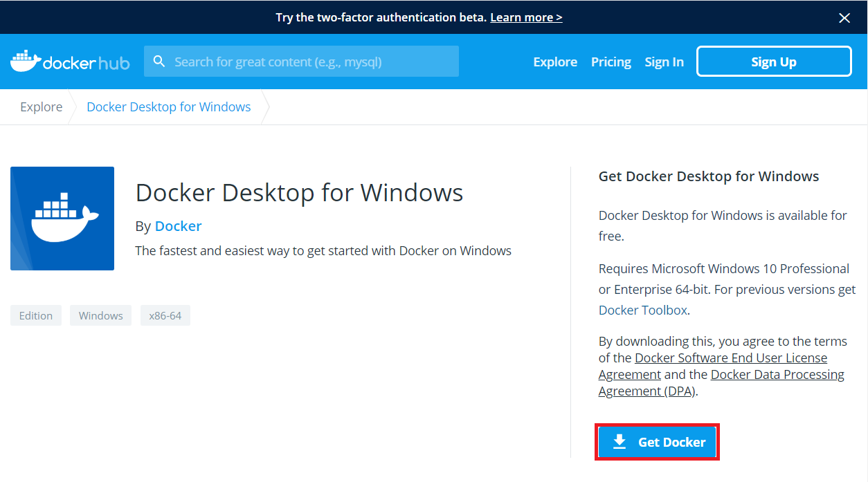The height and width of the screenshot is (482, 868).
Task: Follow the Learn more link in banner
Action: (x=526, y=17)
